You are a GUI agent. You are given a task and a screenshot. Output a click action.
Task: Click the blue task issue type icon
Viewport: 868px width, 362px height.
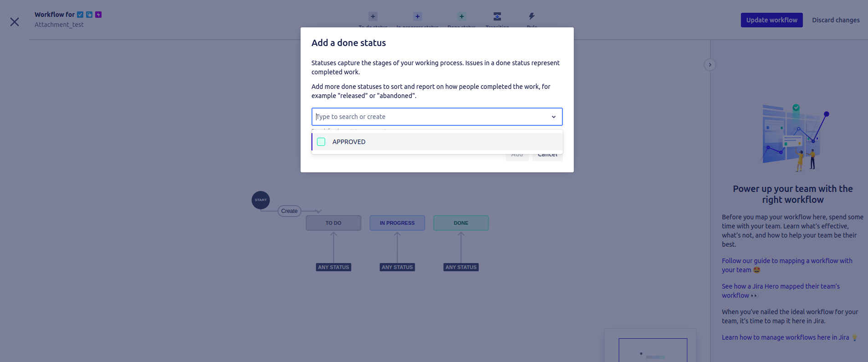point(80,15)
